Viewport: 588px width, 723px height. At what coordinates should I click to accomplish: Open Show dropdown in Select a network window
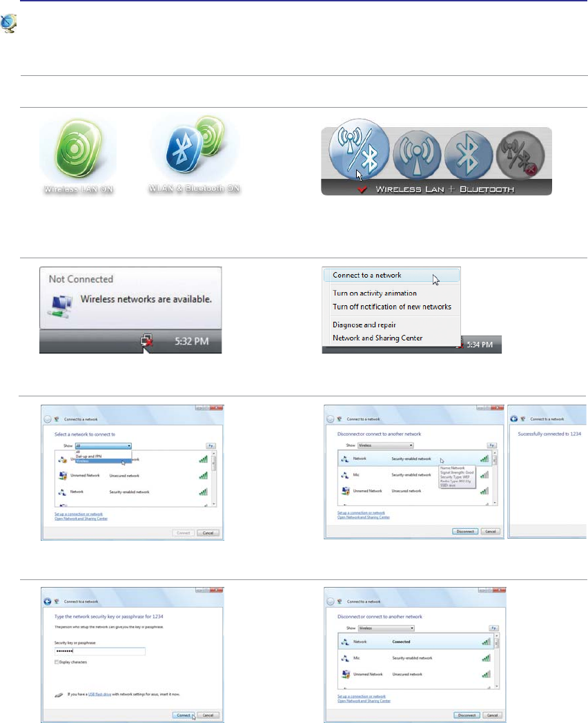coord(104,446)
